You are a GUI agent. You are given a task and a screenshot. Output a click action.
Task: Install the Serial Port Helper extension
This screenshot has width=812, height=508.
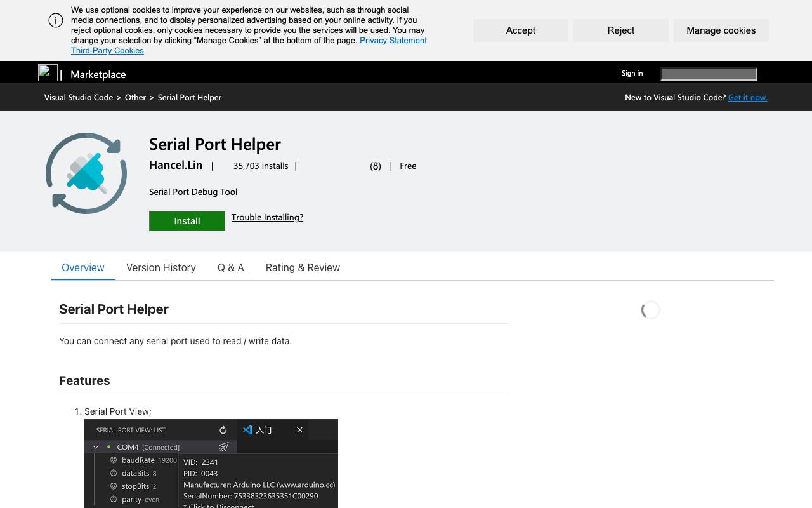click(187, 221)
